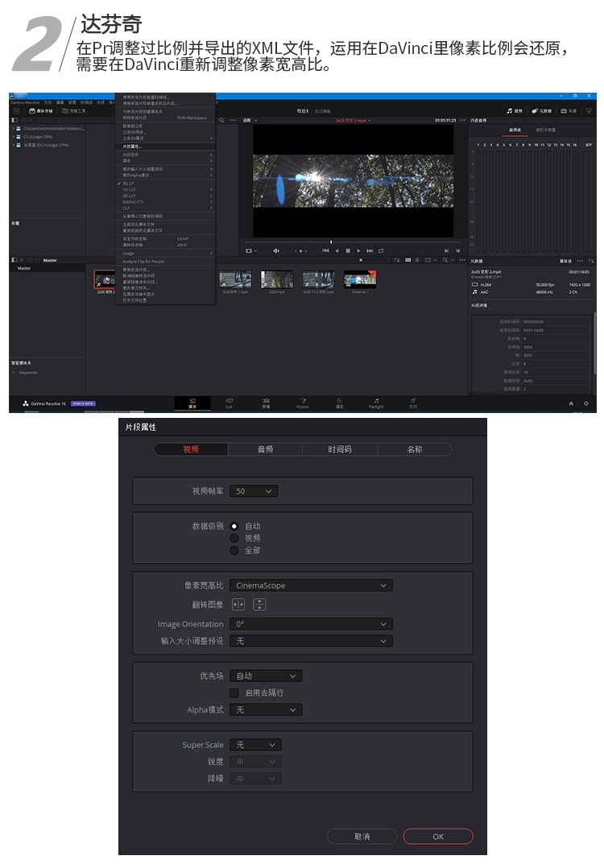This screenshot has height=868, width=604.
Task: Toggle loop playback icon in viewer
Action: pyautogui.click(x=381, y=250)
